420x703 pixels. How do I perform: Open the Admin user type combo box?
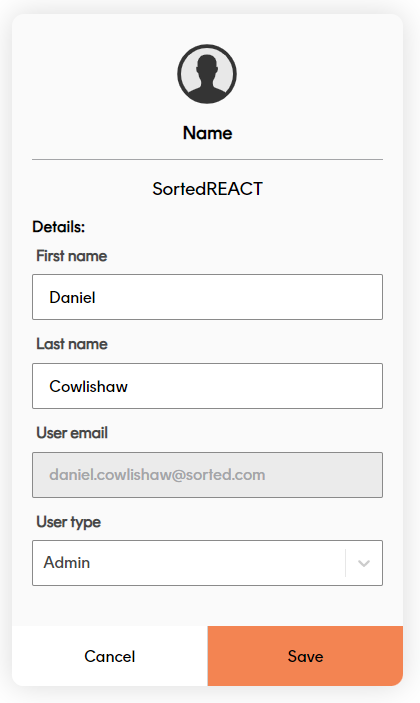(207, 563)
